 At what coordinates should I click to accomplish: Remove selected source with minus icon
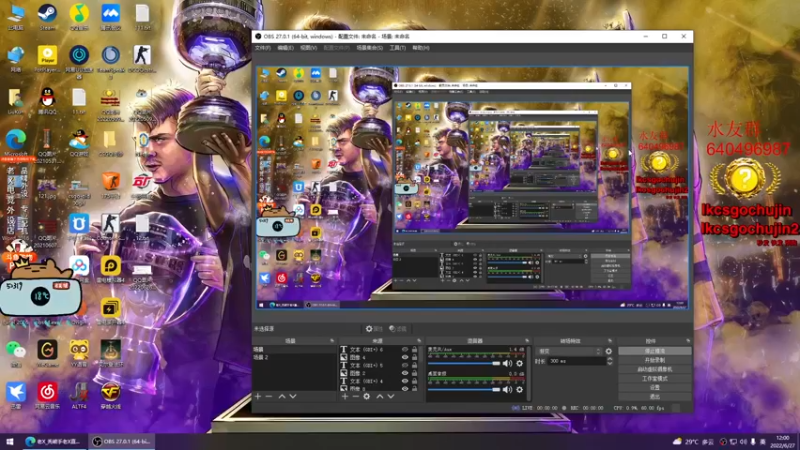pyautogui.click(x=356, y=396)
